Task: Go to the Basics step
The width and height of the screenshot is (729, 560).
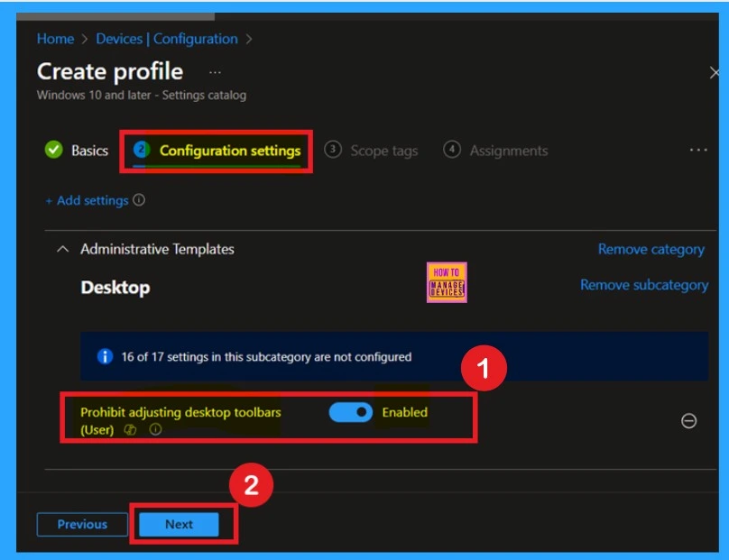Action: click(x=77, y=150)
